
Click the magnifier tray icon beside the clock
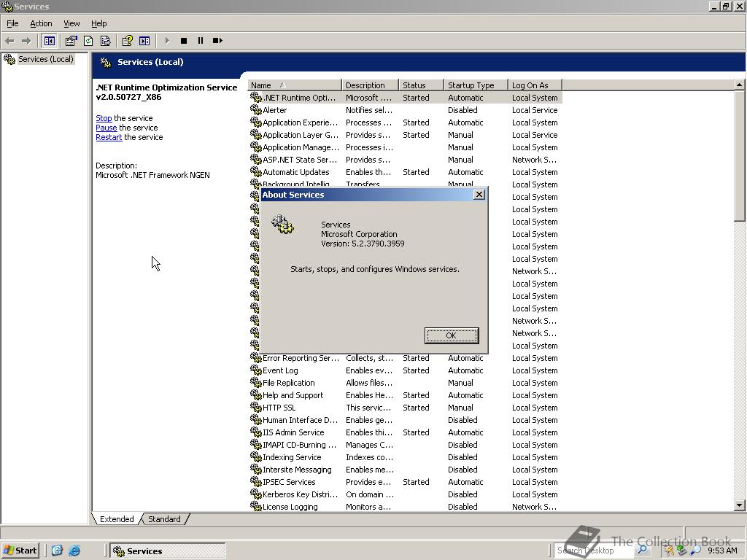tap(695, 551)
